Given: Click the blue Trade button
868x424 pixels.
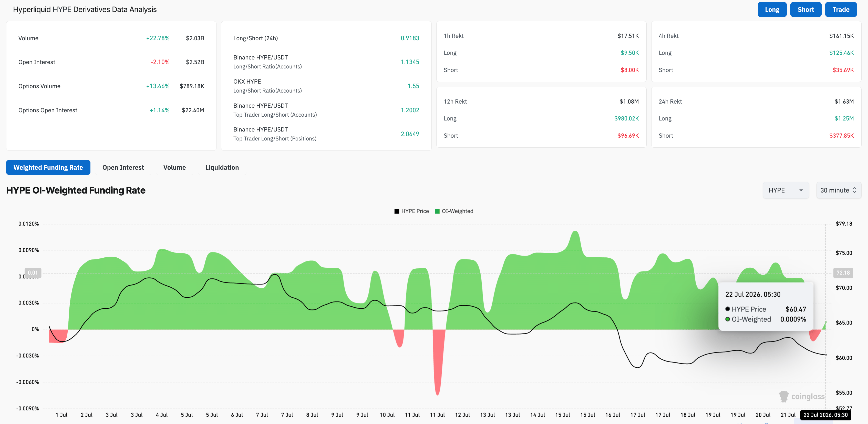Looking at the screenshot, I should (841, 9).
